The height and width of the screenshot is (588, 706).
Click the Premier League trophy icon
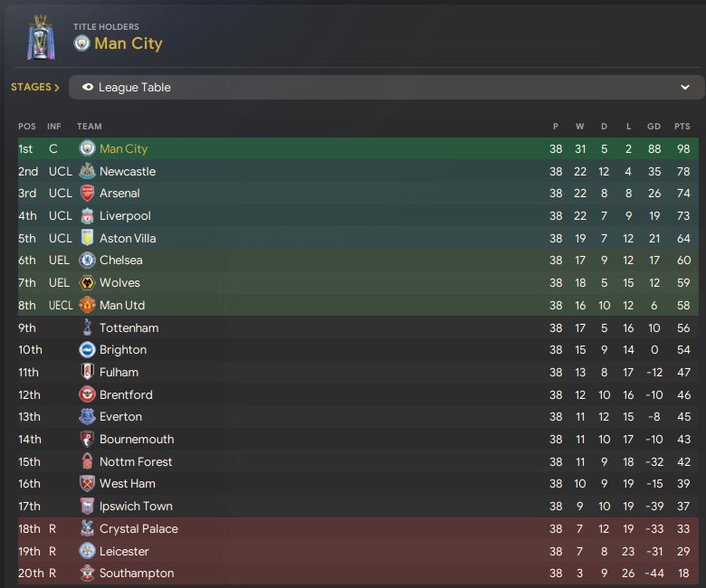[41, 38]
